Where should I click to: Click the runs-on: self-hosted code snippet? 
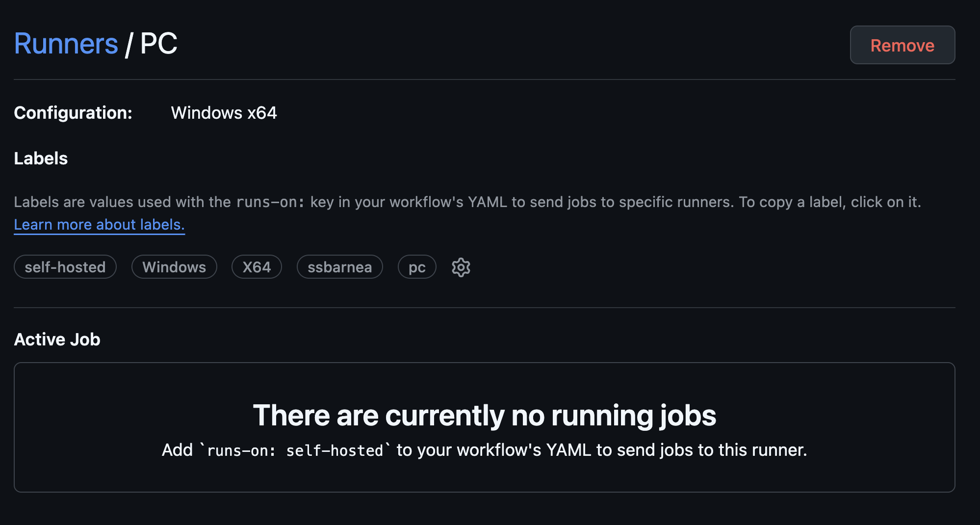coord(295,450)
